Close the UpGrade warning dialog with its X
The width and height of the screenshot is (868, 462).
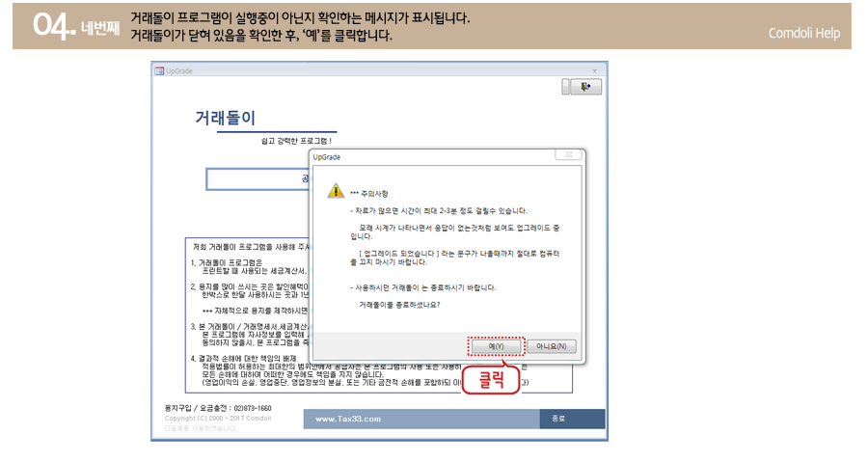point(569,155)
